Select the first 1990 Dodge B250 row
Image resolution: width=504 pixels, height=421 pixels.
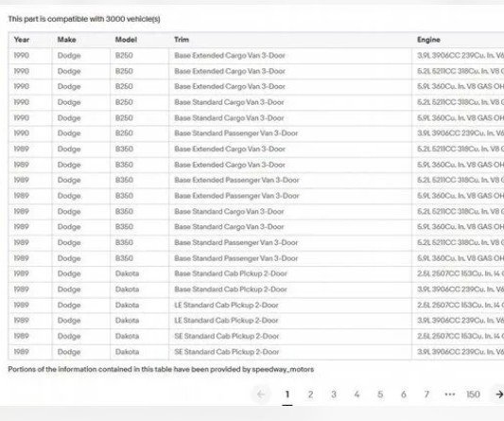256,56
